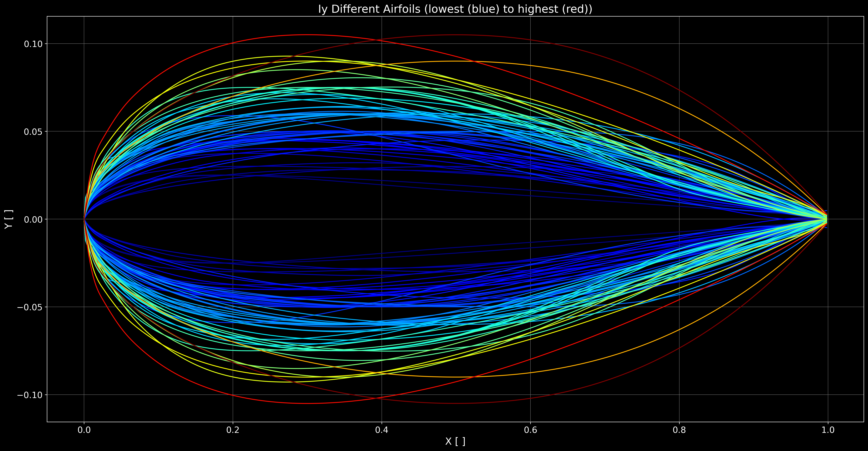Screen dimensions: 868x451
Task: Click the 0.4 x-axis tick label
Action: (x=381, y=430)
